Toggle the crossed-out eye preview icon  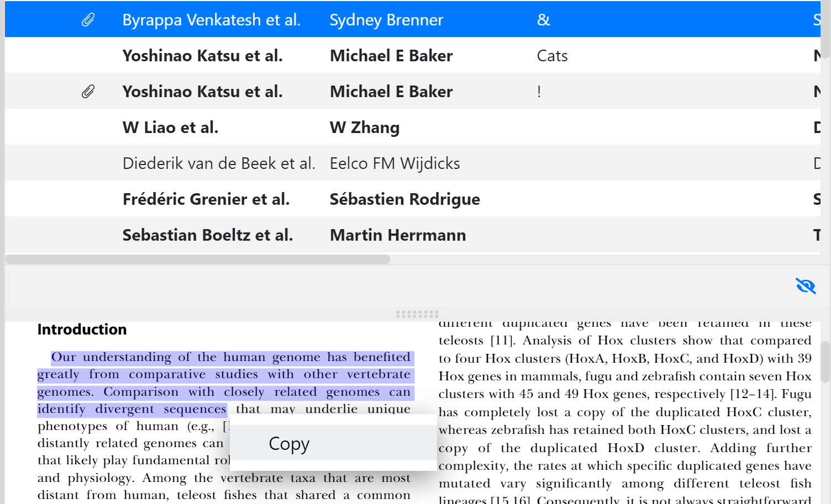coord(805,286)
